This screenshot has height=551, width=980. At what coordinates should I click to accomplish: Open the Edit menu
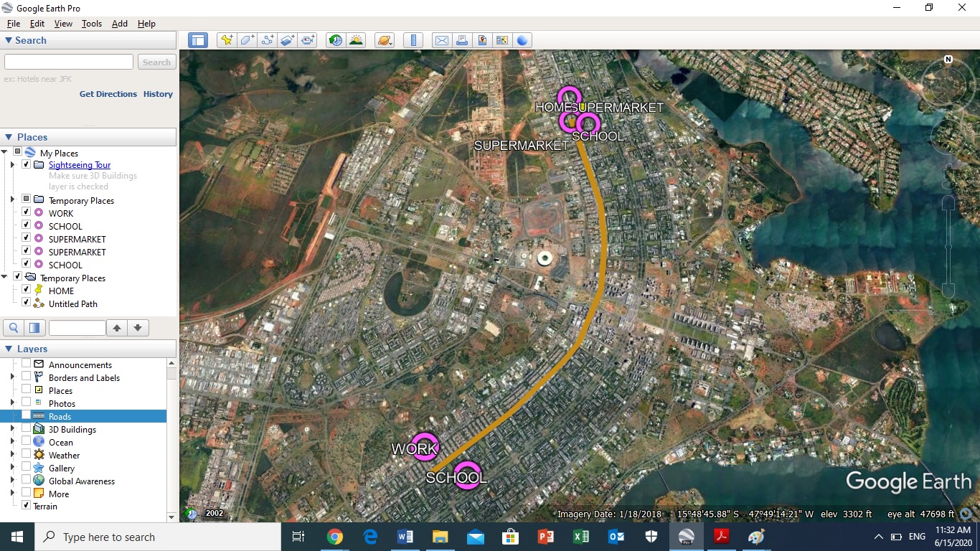(37, 24)
